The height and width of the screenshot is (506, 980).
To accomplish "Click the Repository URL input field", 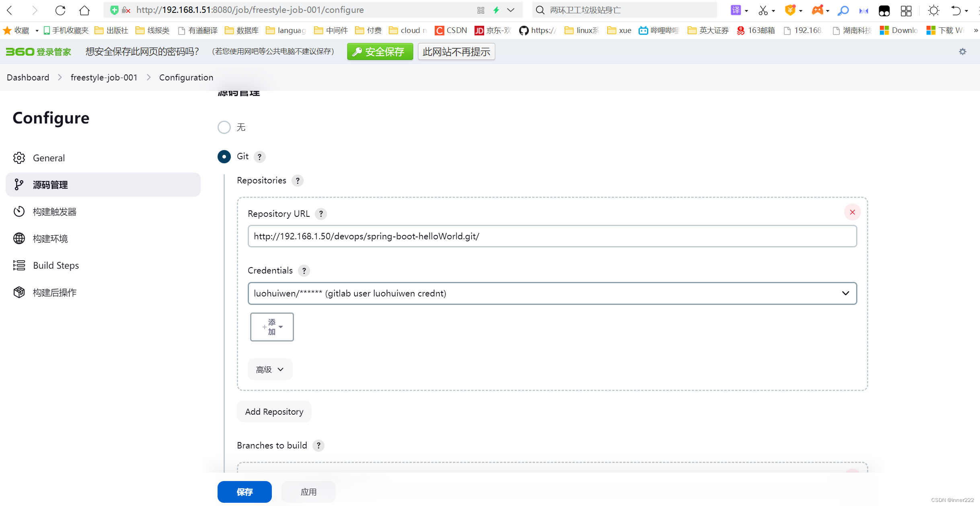I will click(552, 236).
